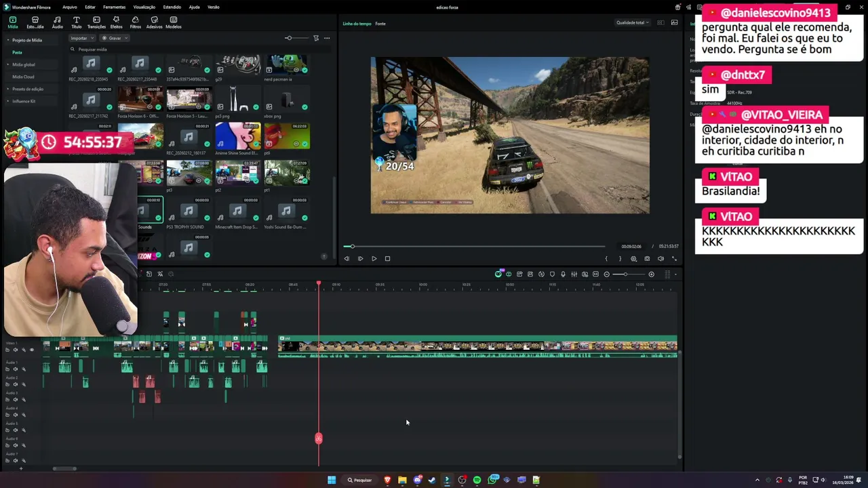Image resolution: width=868 pixels, height=488 pixels.
Task: Expand the Importar dropdown
Action: point(82,38)
